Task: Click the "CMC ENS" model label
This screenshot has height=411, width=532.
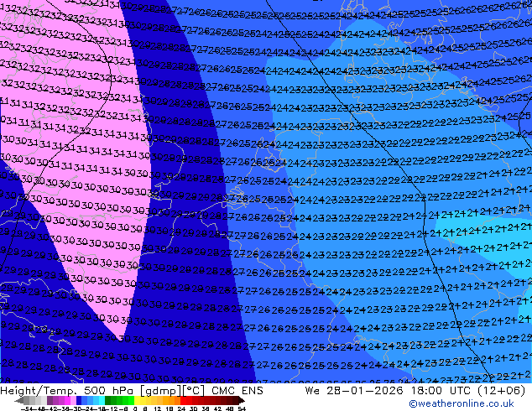Action: tap(237, 391)
